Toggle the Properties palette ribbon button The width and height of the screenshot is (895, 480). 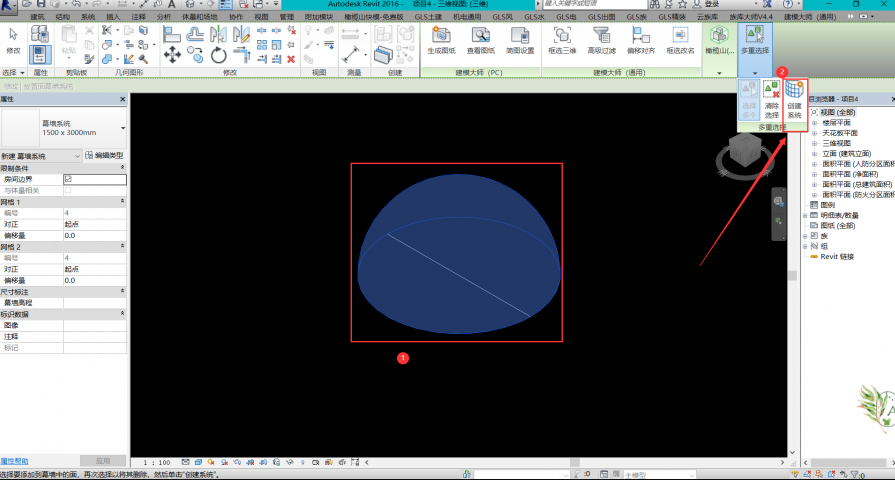tap(39, 55)
